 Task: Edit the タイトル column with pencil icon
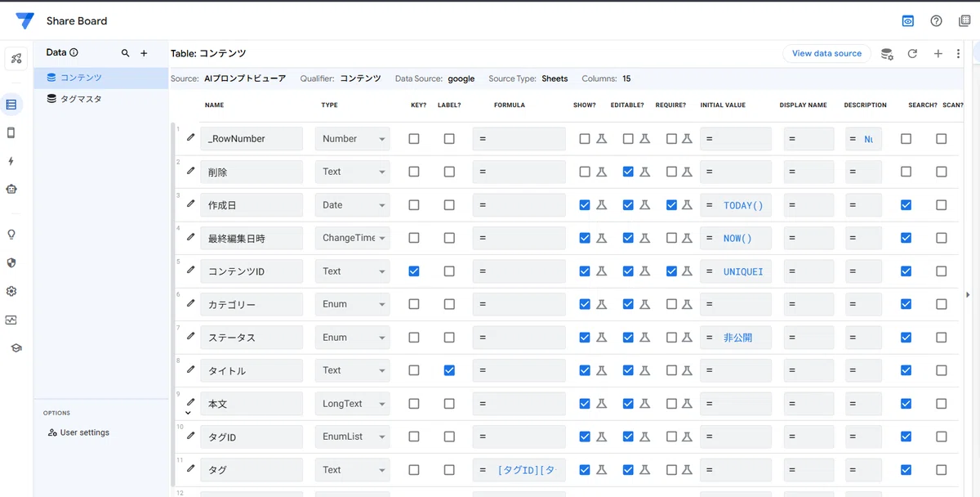click(190, 369)
